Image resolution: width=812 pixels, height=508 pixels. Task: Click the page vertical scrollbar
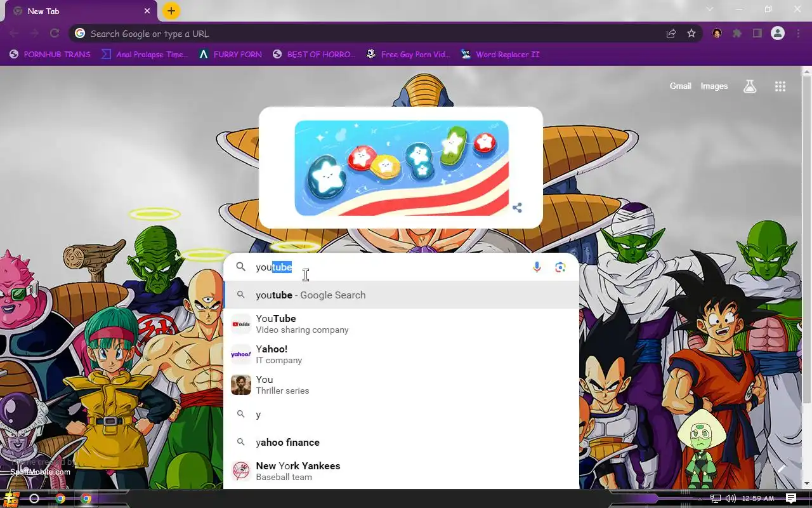tap(807, 239)
